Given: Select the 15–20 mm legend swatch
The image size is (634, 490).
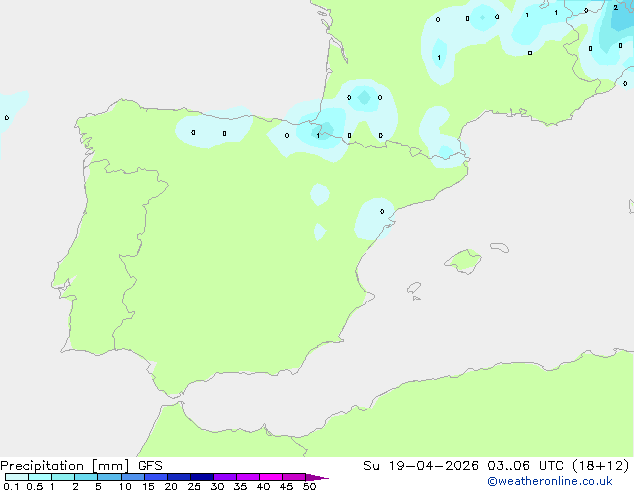Looking at the screenshot, I should (x=156, y=477).
